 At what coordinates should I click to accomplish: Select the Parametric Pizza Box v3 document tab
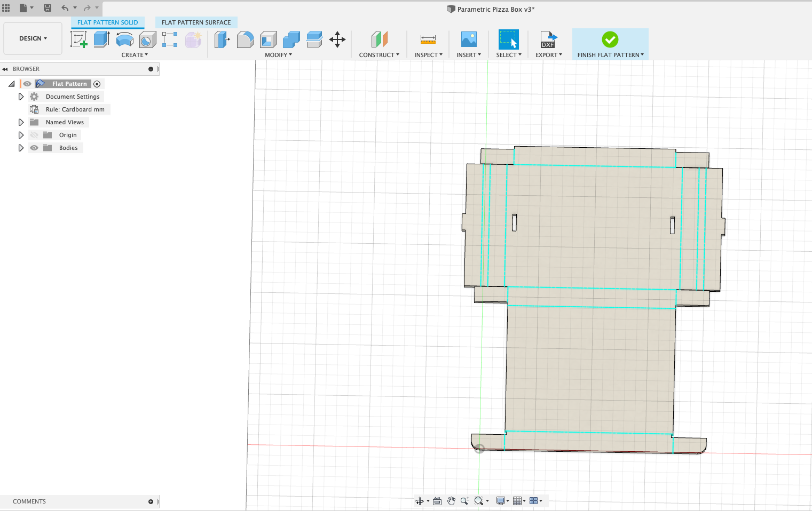(491, 9)
